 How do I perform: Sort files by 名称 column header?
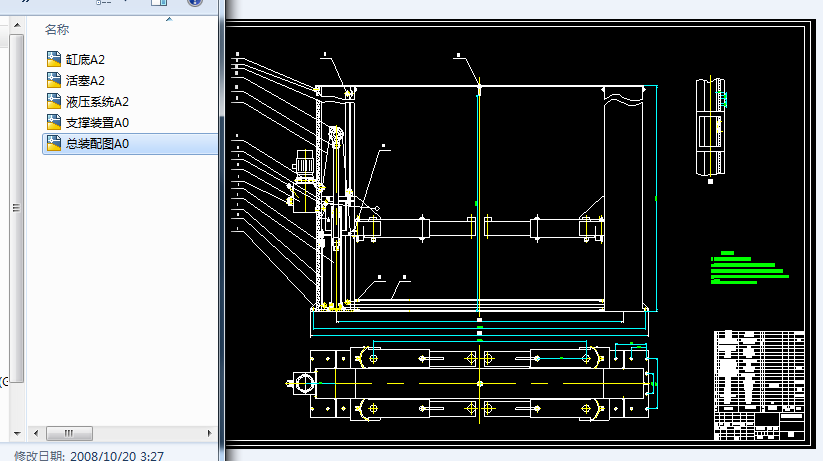point(57,30)
